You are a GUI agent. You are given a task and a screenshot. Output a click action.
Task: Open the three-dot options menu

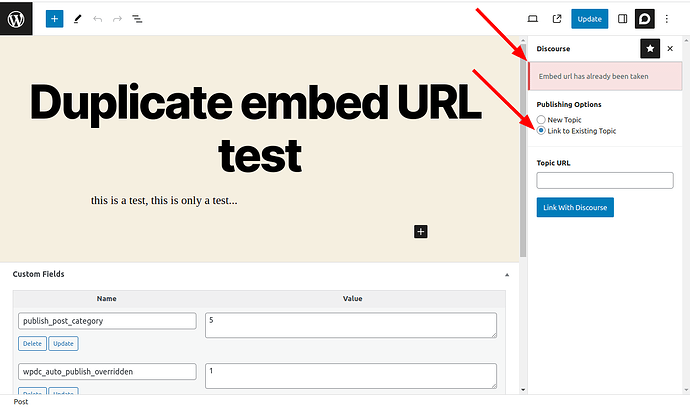point(667,19)
